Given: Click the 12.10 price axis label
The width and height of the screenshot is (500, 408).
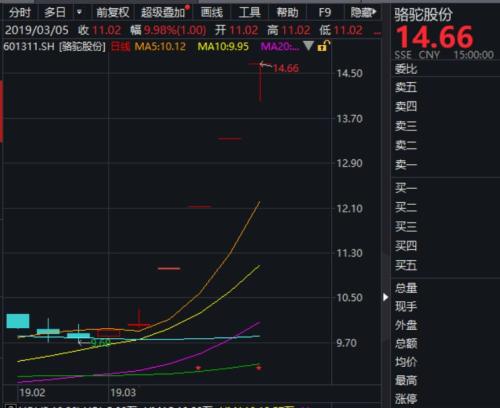Looking at the screenshot, I should click(349, 209).
